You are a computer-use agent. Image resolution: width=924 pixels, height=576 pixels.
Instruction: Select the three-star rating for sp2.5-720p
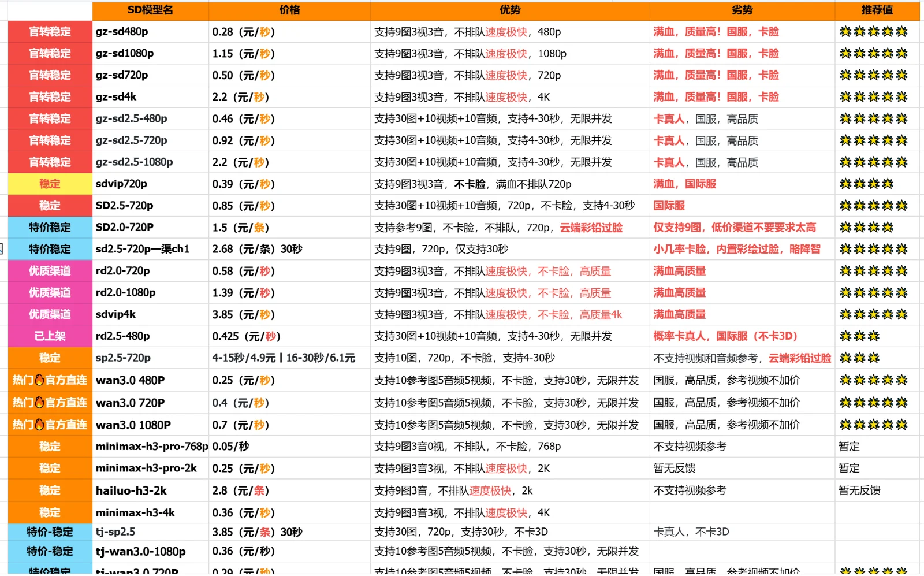(x=877, y=358)
